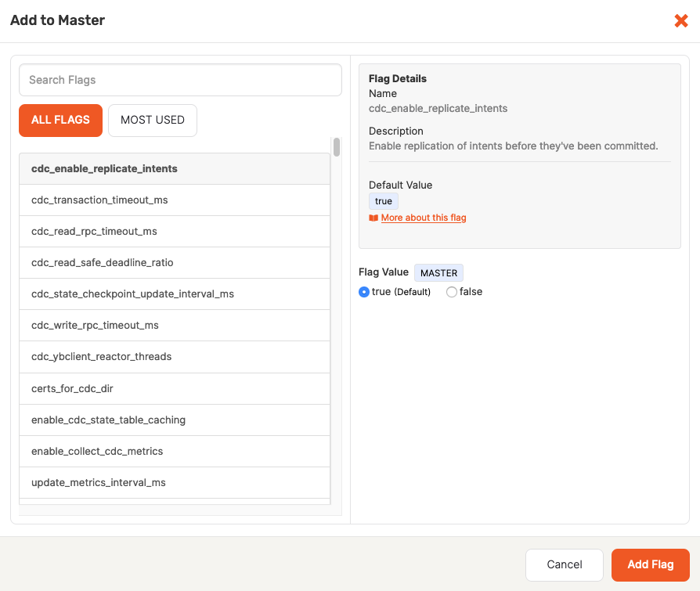
Task: Click the MASTER badge next to Flag Value
Action: coord(438,272)
